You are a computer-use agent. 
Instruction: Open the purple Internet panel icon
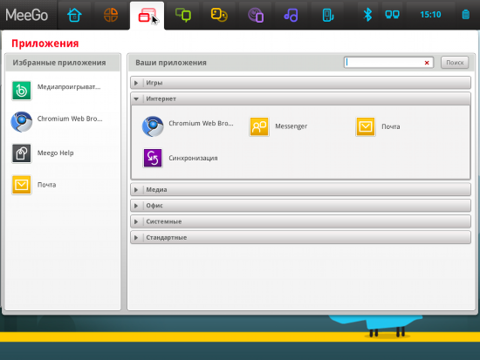(256, 15)
